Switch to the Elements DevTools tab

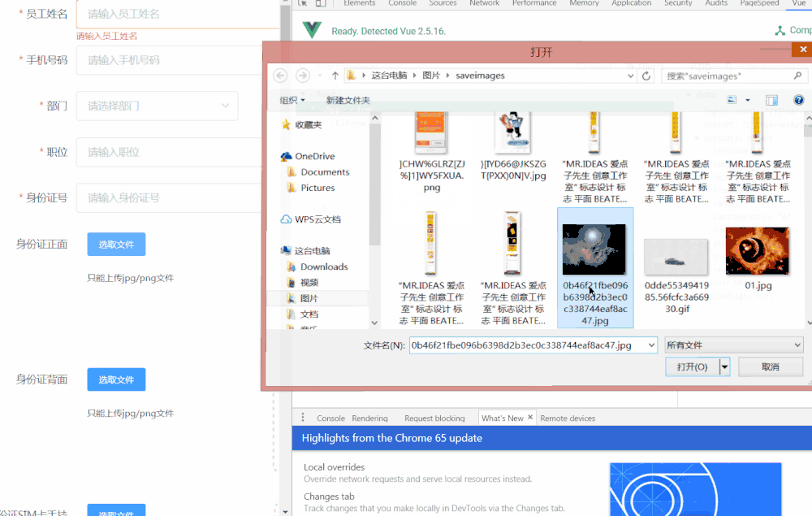360,3
